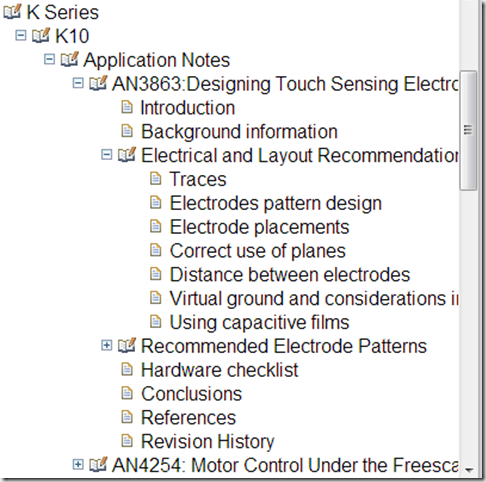Collapse the AN3863 document node
486x482 pixels.
pos(78,83)
